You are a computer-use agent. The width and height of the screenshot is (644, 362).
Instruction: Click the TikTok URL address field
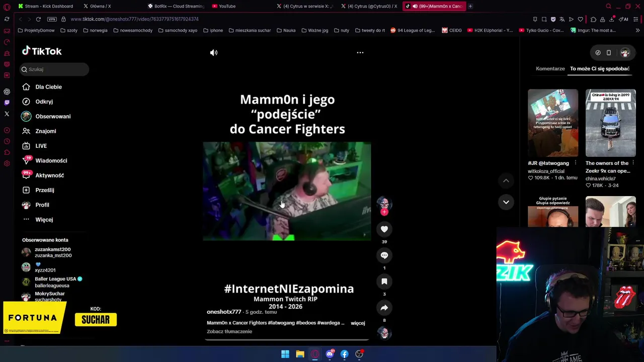(x=134, y=19)
